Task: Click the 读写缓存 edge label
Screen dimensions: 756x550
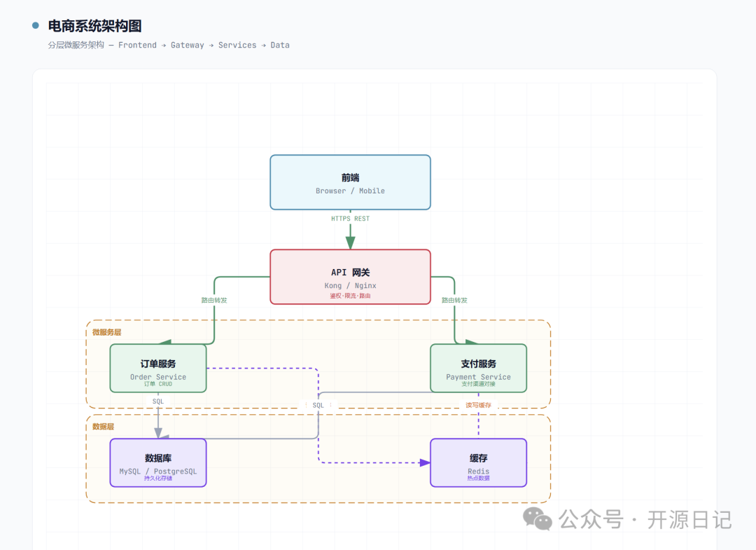Action: coord(478,405)
